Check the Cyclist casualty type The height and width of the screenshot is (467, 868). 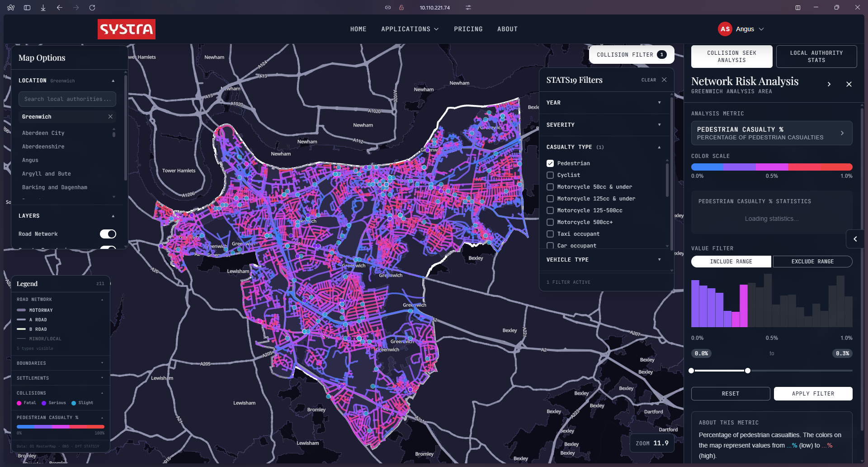click(550, 175)
